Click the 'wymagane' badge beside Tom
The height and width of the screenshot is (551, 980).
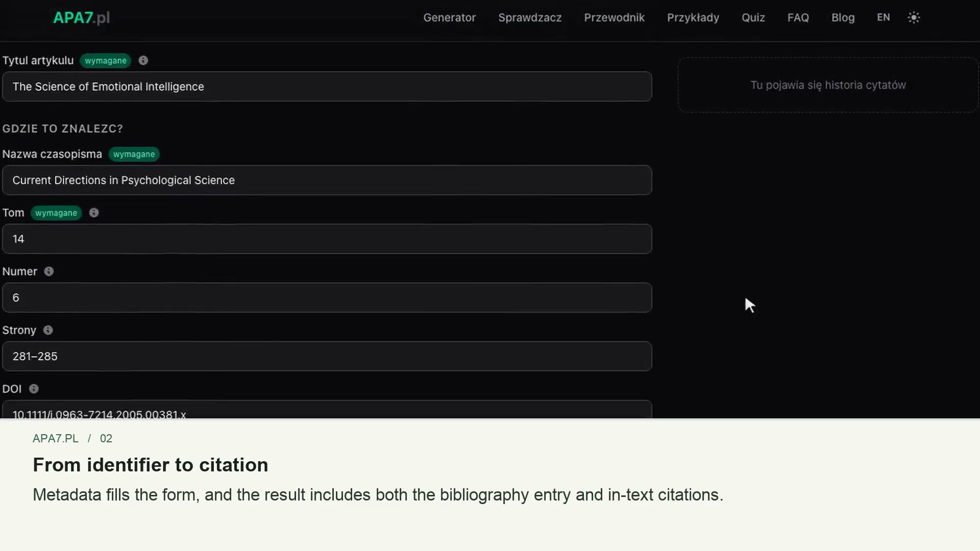click(56, 213)
